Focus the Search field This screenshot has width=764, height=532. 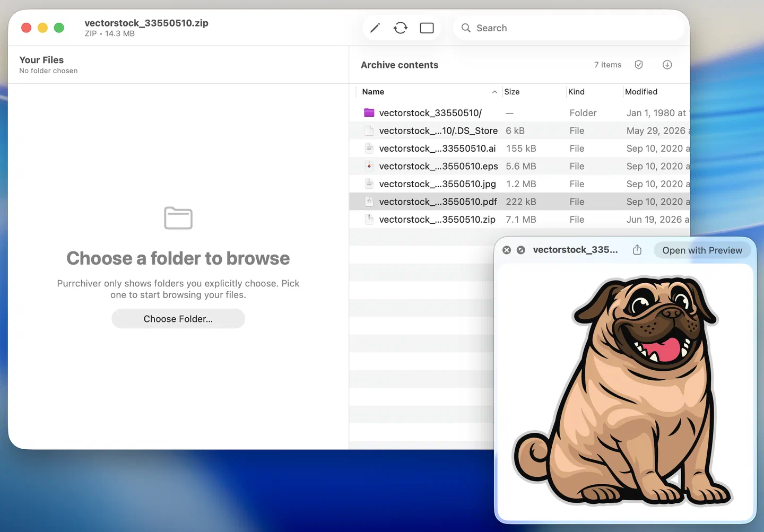(569, 28)
